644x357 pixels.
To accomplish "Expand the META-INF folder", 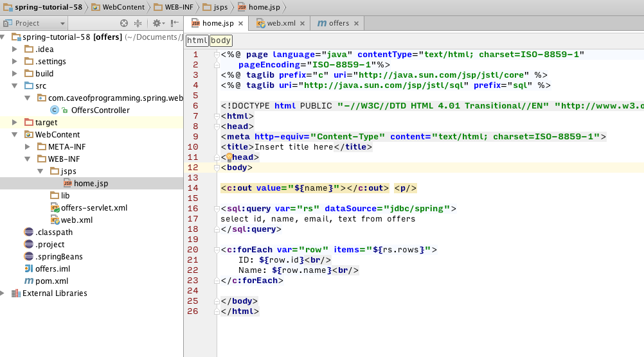I will (x=28, y=146).
